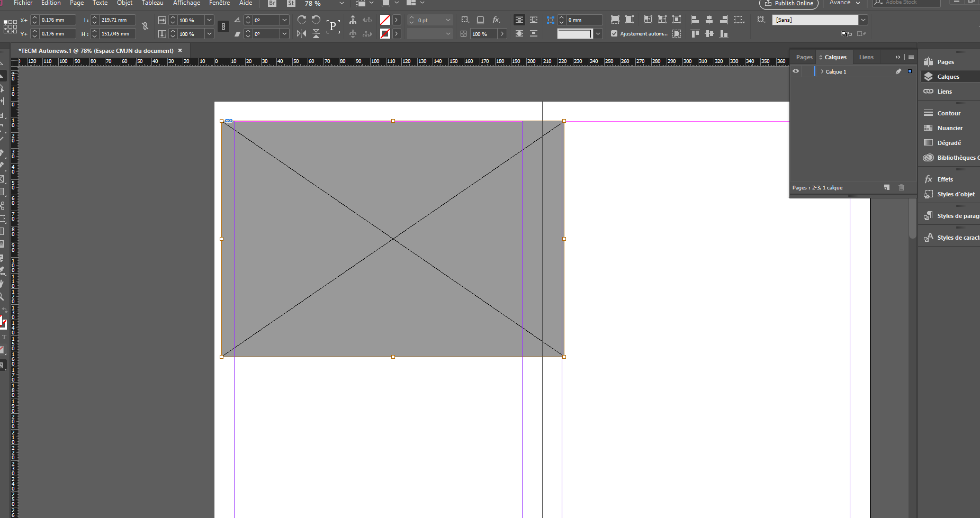Click the flip horizontal icon

tap(301, 33)
